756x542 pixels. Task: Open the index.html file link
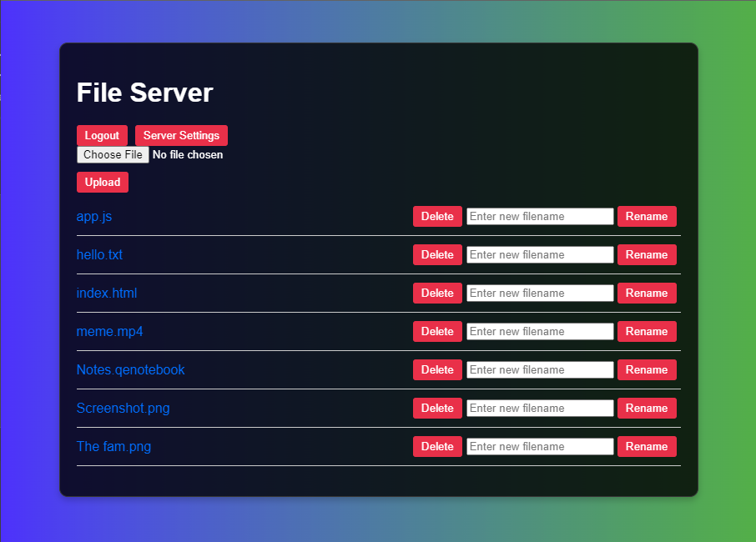coord(107,294)
